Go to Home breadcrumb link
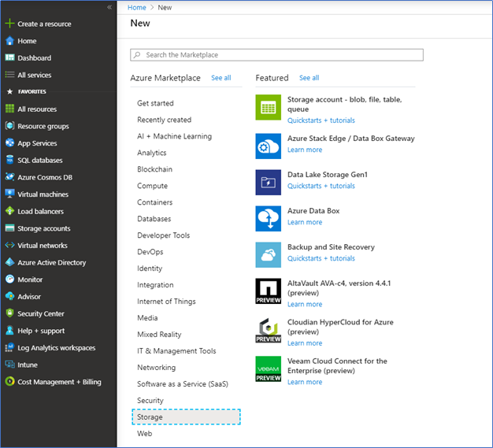 tap(137, 8)
